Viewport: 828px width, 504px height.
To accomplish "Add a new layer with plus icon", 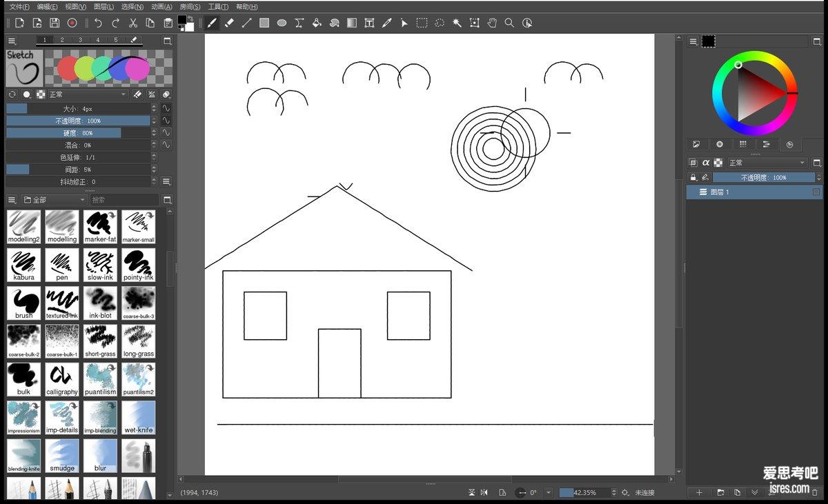I will (x=699, y=492).
